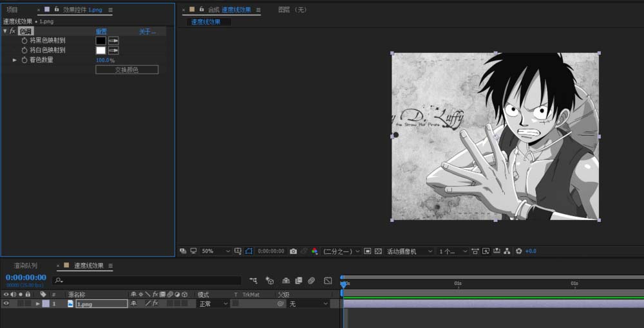Click the 重置 reset link for 色调
The image size is (644, 328).
click(102, 32)
